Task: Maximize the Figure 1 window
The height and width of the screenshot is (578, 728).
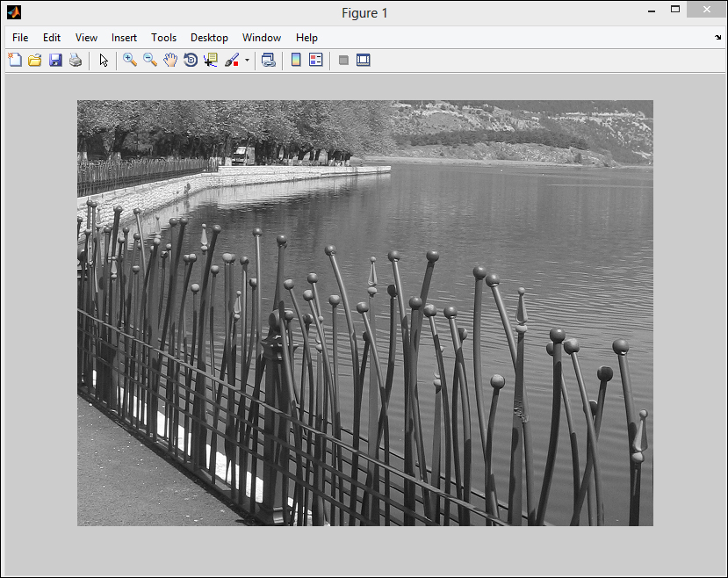Action: 675,10
